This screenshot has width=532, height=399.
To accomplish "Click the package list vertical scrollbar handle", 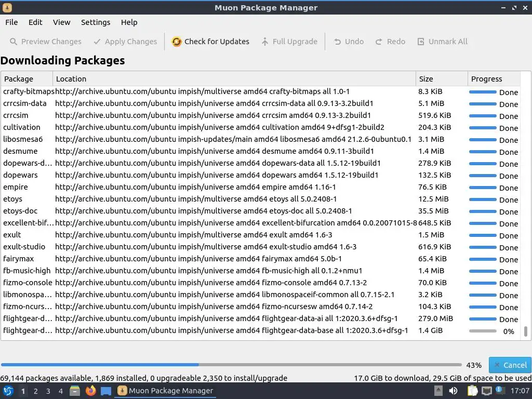I will click(x=526, y=331).
